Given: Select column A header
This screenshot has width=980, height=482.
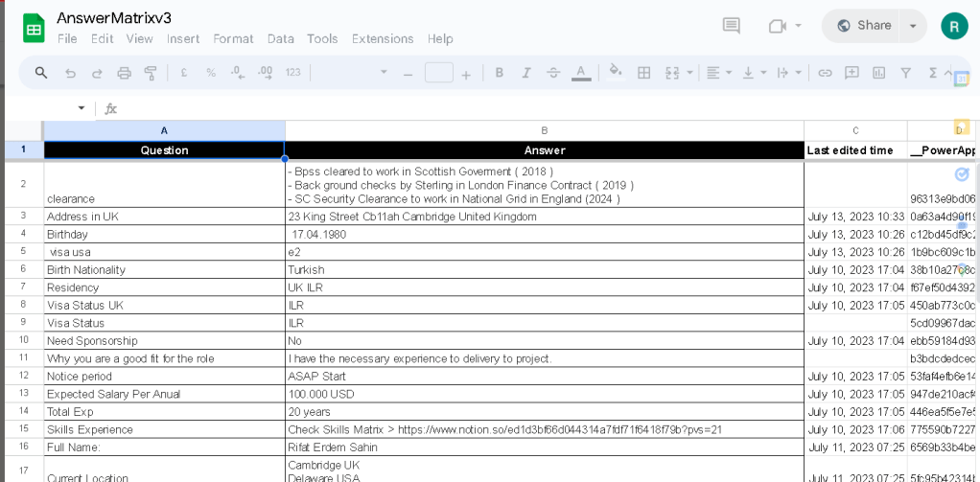Looking at the screenshot, I should click(164, 130).
